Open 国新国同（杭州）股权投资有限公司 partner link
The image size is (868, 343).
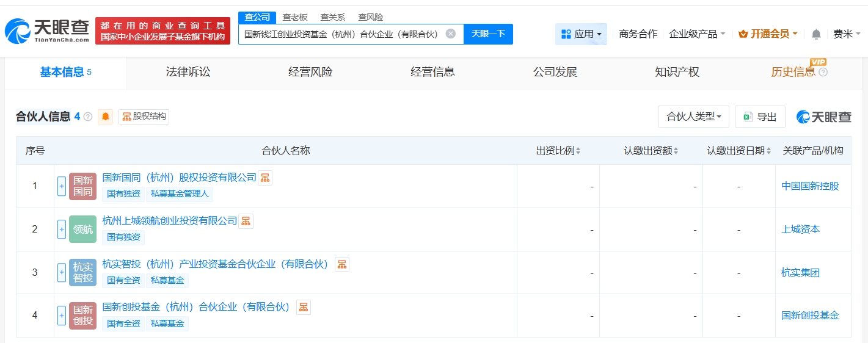coord(179,178)
